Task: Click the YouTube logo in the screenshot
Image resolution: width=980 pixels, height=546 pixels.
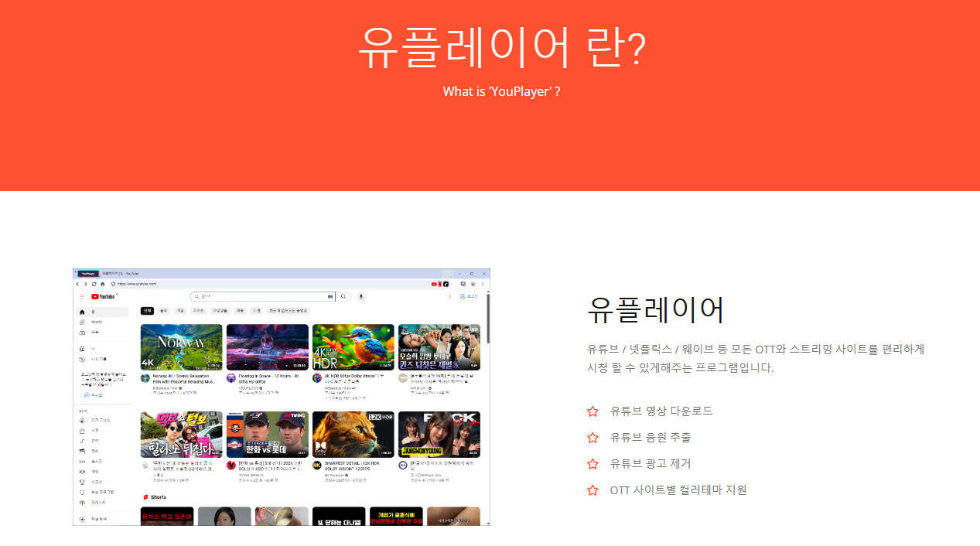Action: 103,296
